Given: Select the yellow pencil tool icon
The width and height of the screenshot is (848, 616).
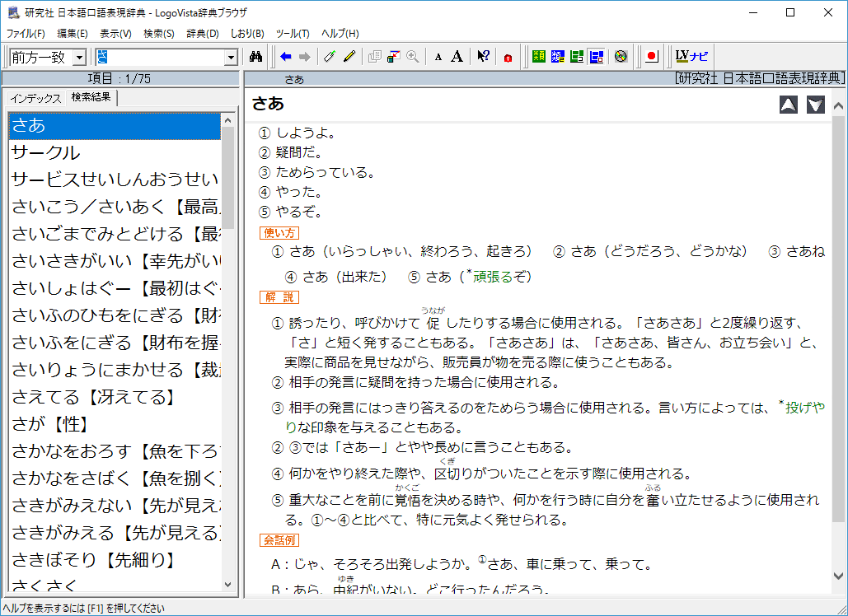Looking at the screenshot, I should [349, 56].
